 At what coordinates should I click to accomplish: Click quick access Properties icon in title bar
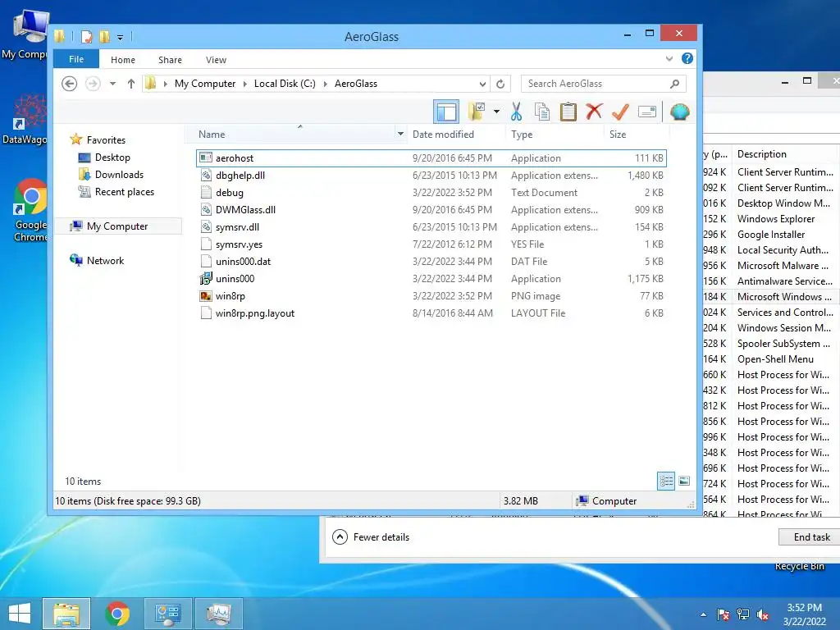point(86,36)
